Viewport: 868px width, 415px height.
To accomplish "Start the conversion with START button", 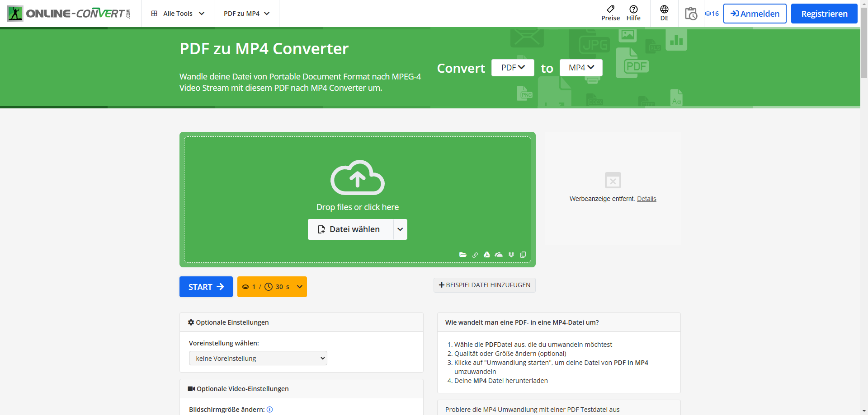I will 206,287.
